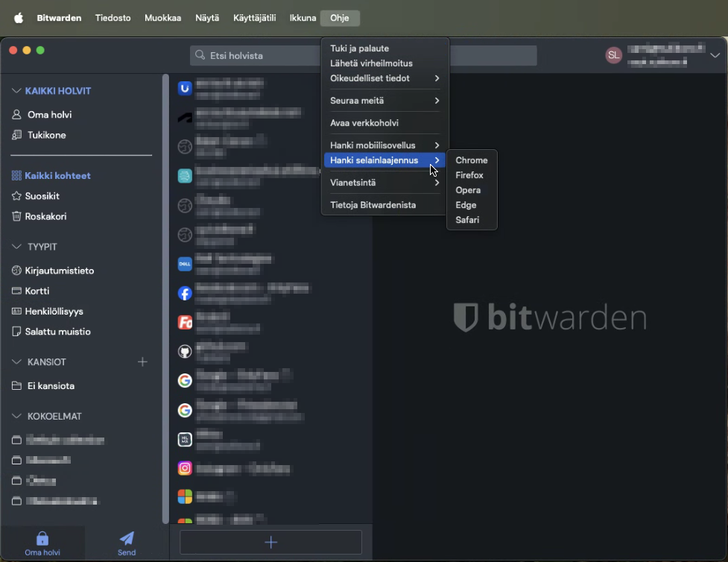Screen dimensions: 728x562
Task: Open the account switcher chevron
Action: click(715, 55)
